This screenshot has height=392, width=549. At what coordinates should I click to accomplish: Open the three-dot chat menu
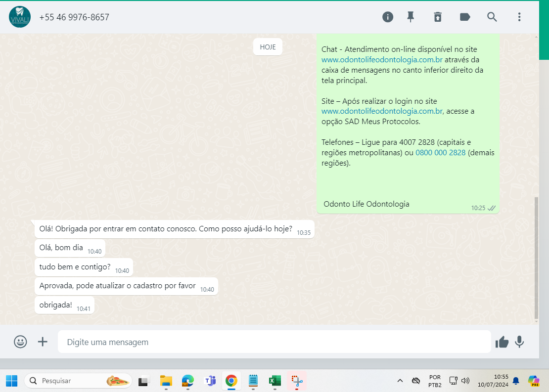coord(519,17)
